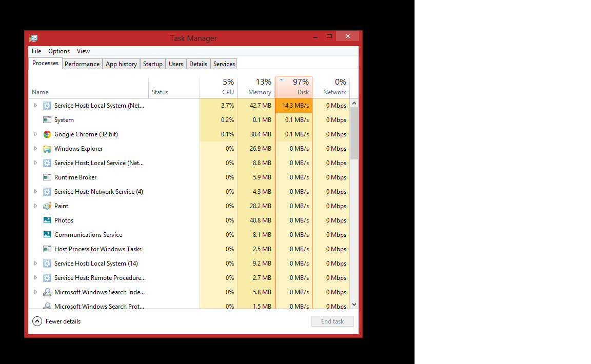Viewport: 591px width, 364px height.
Task: Select the System process name
Action: [64, 120]
